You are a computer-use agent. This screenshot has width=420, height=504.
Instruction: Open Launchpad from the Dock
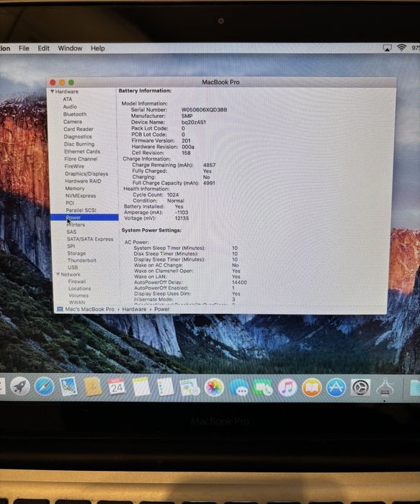click(20, 386)
